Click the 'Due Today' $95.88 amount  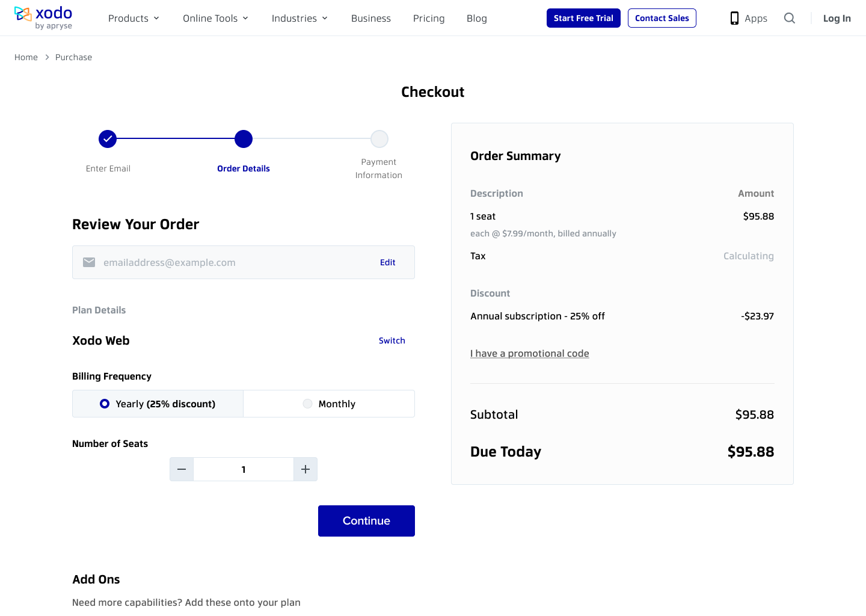(751, 452)
